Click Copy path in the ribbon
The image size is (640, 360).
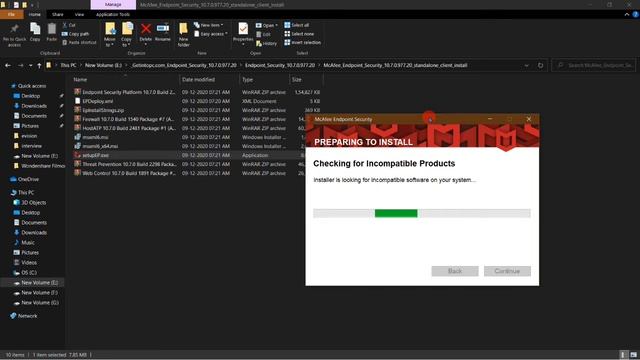(76, 34)
